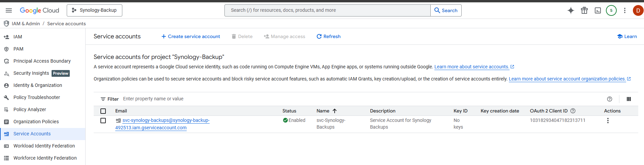
Task: Open Security Insights Preview page
Action: [x=42, y=73]
